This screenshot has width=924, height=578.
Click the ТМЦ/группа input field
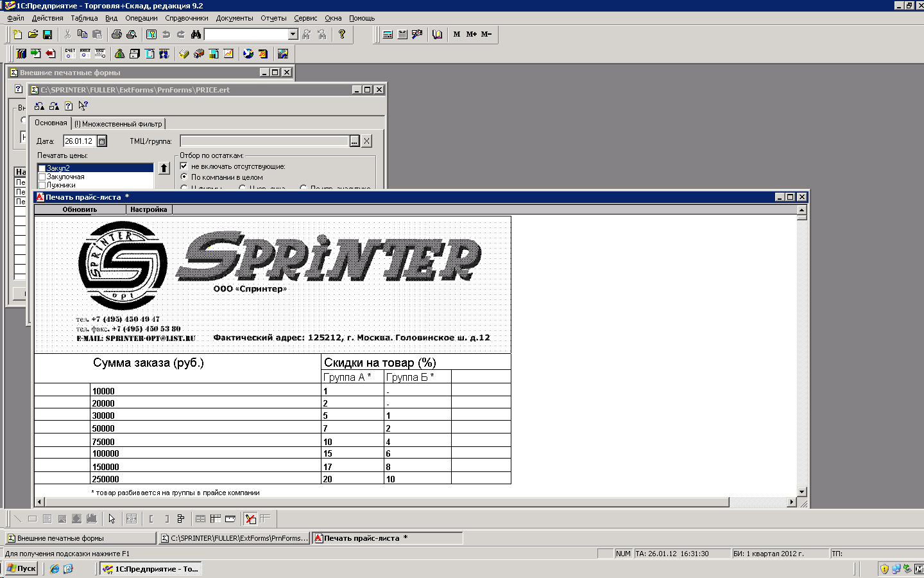point(264,141)
